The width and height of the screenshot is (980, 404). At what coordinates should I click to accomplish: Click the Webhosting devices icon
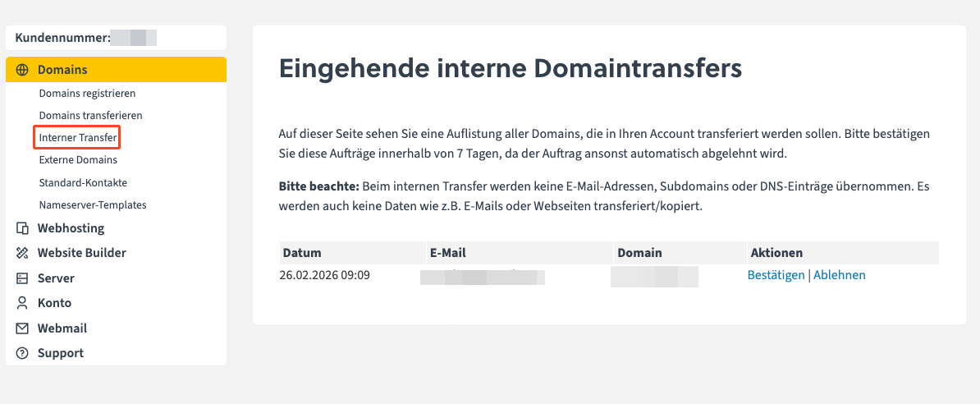click(x=22, y=228)
